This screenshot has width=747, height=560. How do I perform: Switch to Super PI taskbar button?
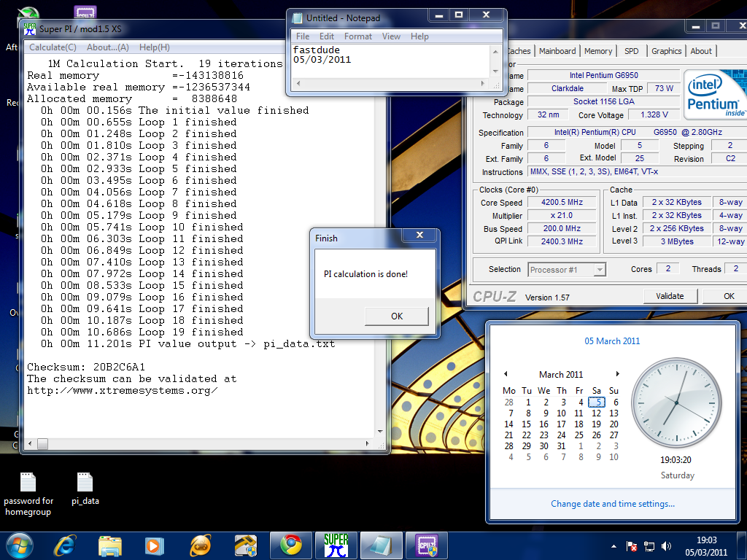pos(336,545)
